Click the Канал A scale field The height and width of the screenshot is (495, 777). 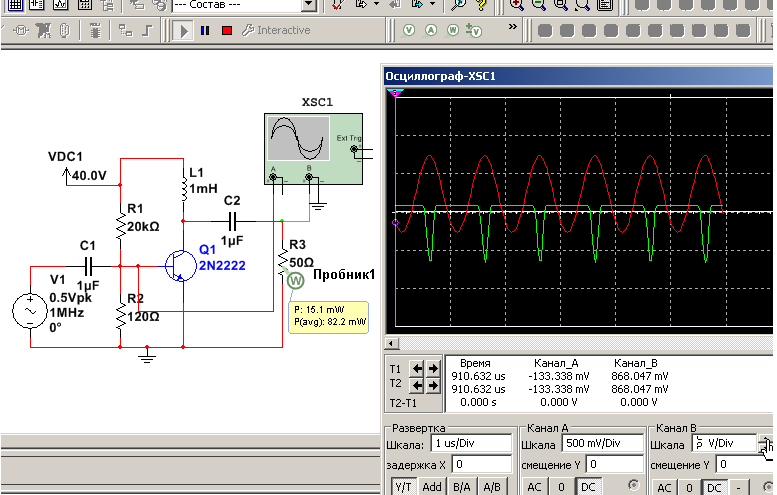[x=600, y=443]
